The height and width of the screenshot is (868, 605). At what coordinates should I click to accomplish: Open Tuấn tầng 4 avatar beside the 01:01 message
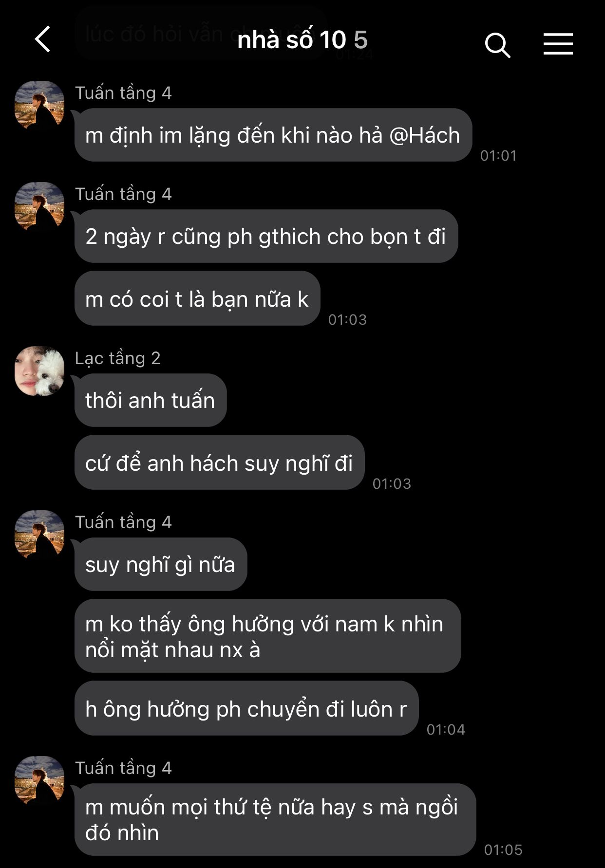pos(39,105)
